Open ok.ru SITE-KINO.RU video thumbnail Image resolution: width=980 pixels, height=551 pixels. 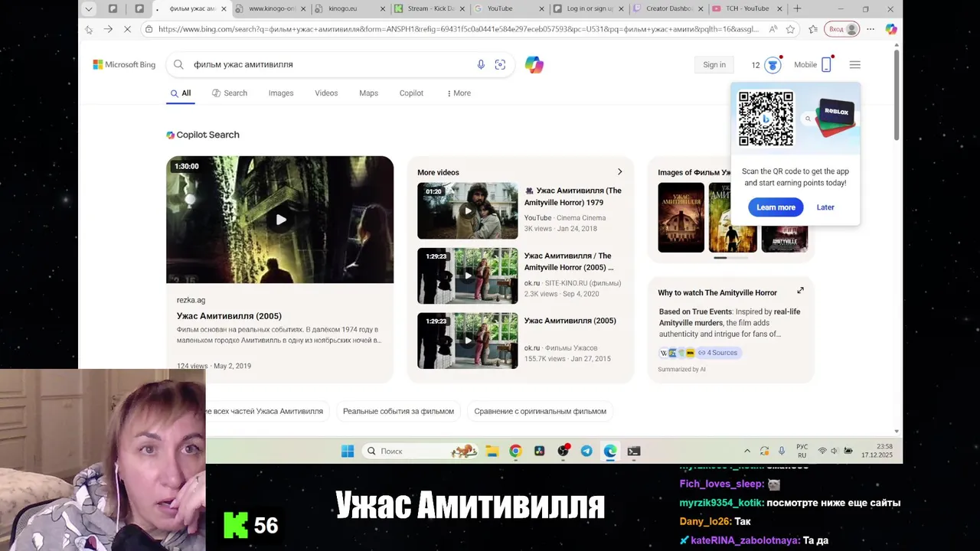coord(467,275)
